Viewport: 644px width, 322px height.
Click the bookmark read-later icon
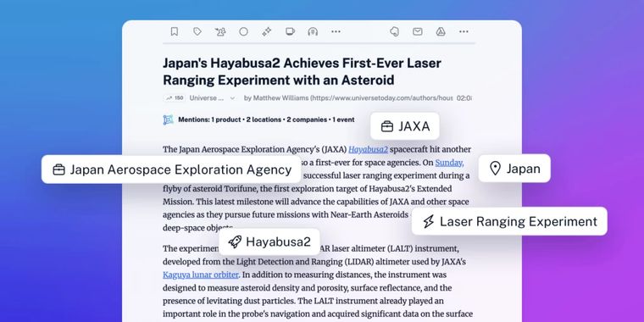click(175, 31)
